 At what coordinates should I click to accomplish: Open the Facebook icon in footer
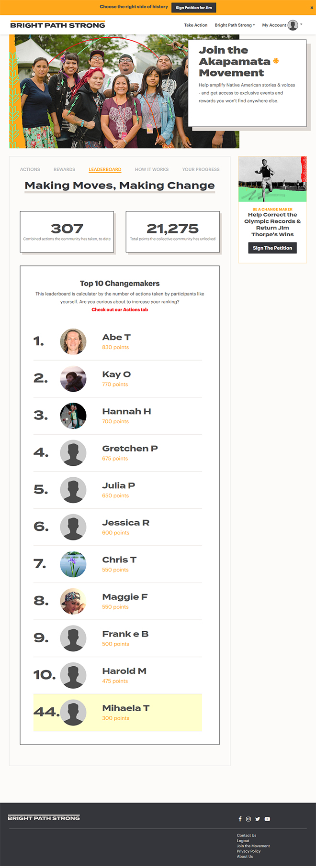click(x=240, y=819)
